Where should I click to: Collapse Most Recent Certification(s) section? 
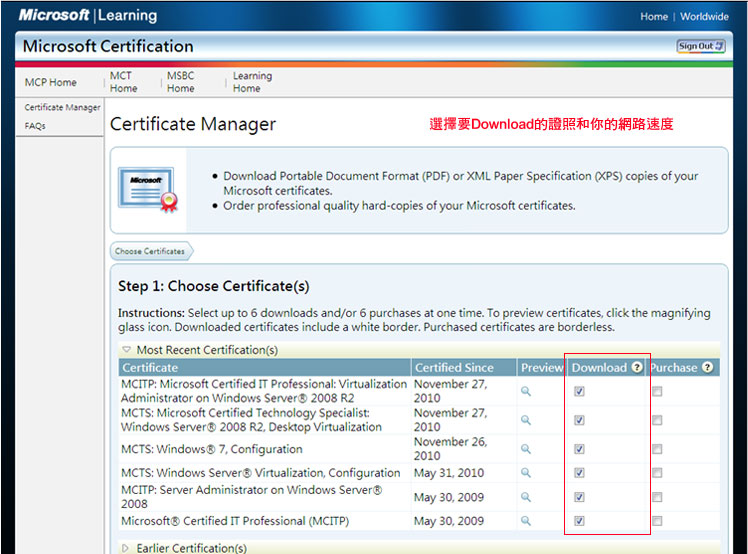[x=126, y=350]
